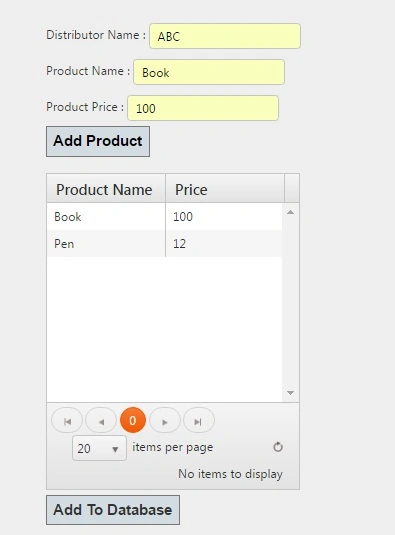Select current page number 0
This screenshot has height=535, width=395.
(x=133, y=420)
